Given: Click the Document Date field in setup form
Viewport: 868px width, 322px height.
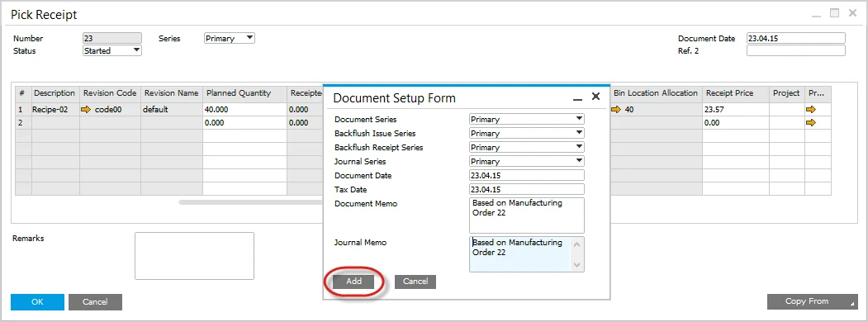Looking at the screenshot, I should pyautogui.click(x=526, y=175).
